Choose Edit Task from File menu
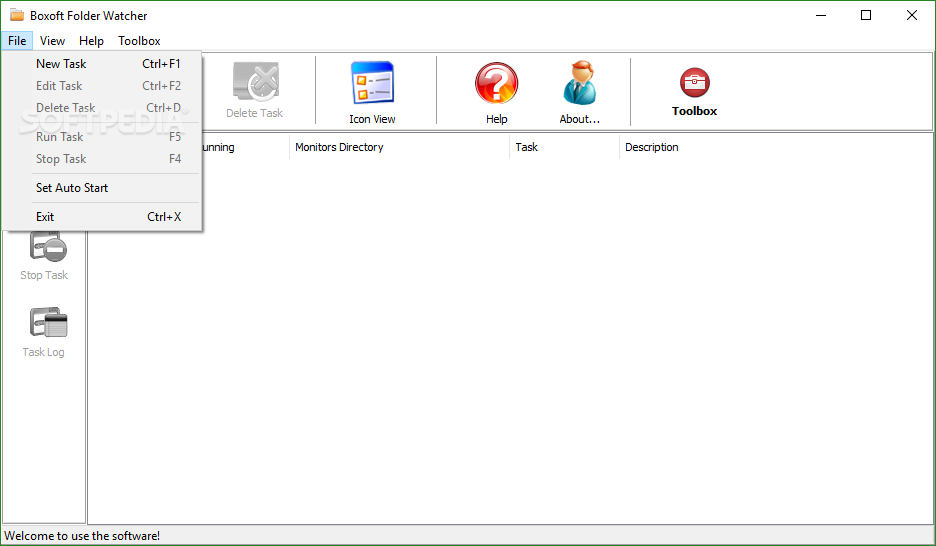This screenshot has width=936, height=546. tap(102, 86)
